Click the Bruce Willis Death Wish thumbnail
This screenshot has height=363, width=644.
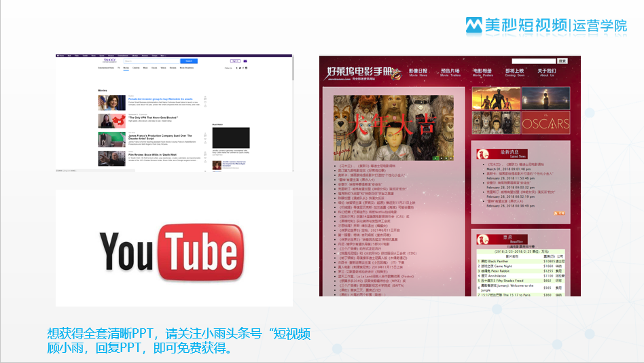coord(111,158)
